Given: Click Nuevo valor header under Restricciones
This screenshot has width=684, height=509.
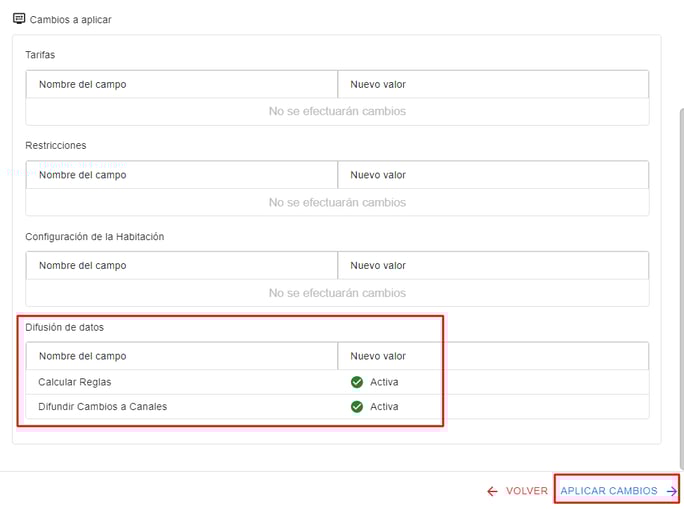Looking at the screenshot, I should click(378, 175).
